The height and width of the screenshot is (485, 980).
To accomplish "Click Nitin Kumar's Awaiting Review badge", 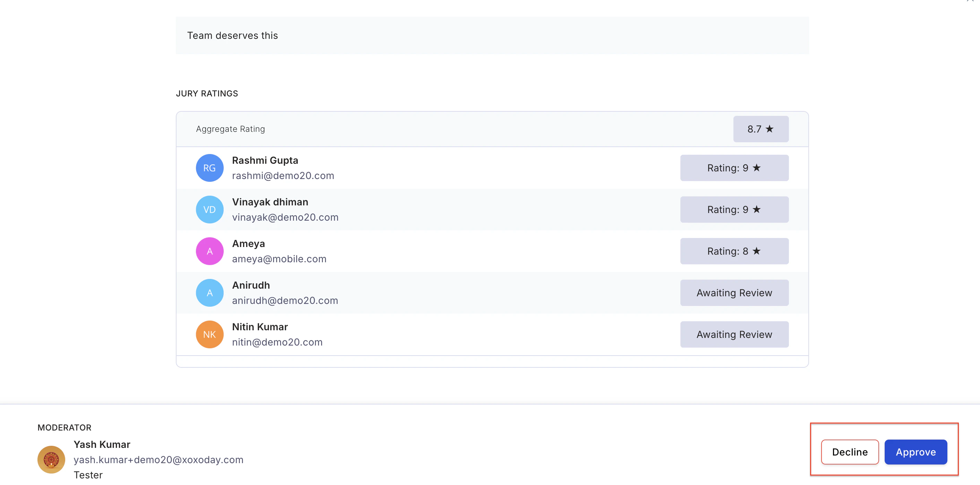I will (x=734, y=334).
